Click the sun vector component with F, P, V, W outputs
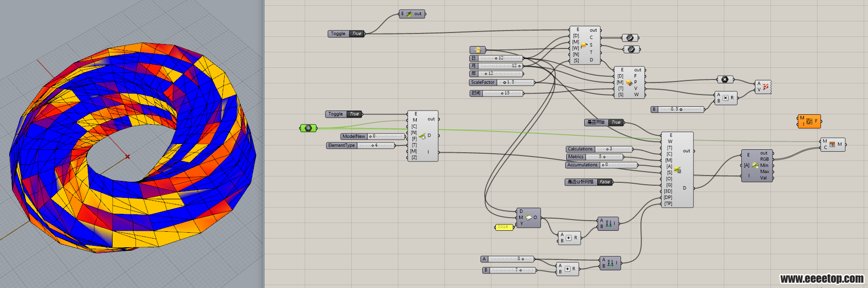The image size is (868, 288). 629,82
